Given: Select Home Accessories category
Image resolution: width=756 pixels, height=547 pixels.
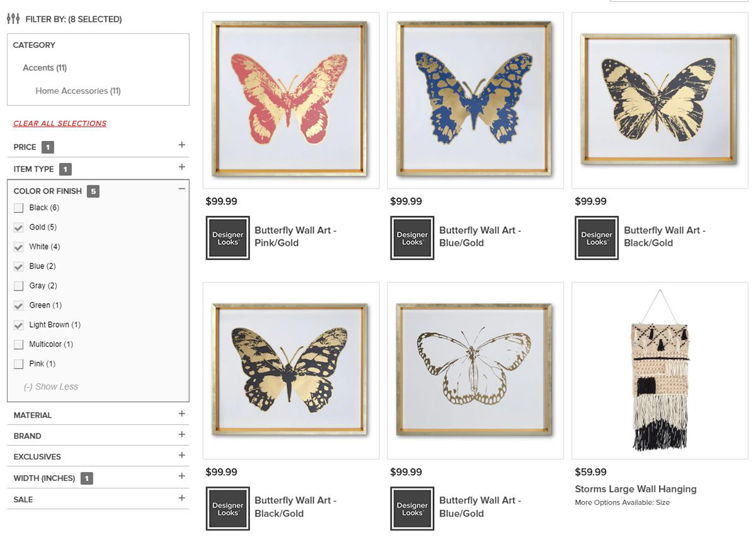Looking at the screenshot, I should (x=78, y=91).
